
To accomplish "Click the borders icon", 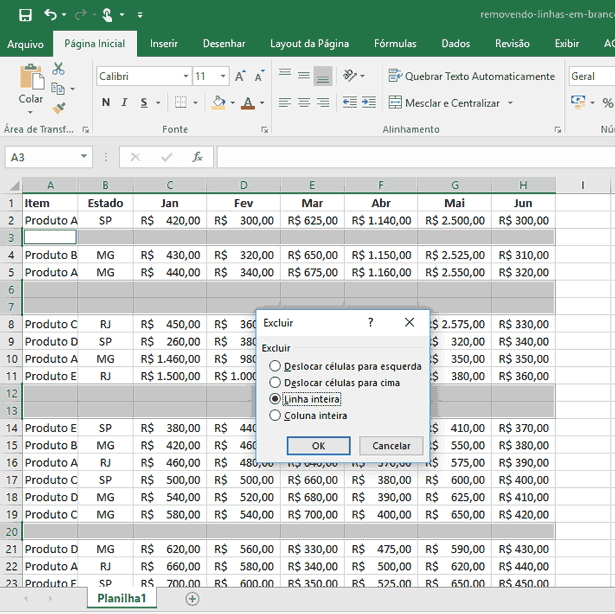I will [180, 103].
